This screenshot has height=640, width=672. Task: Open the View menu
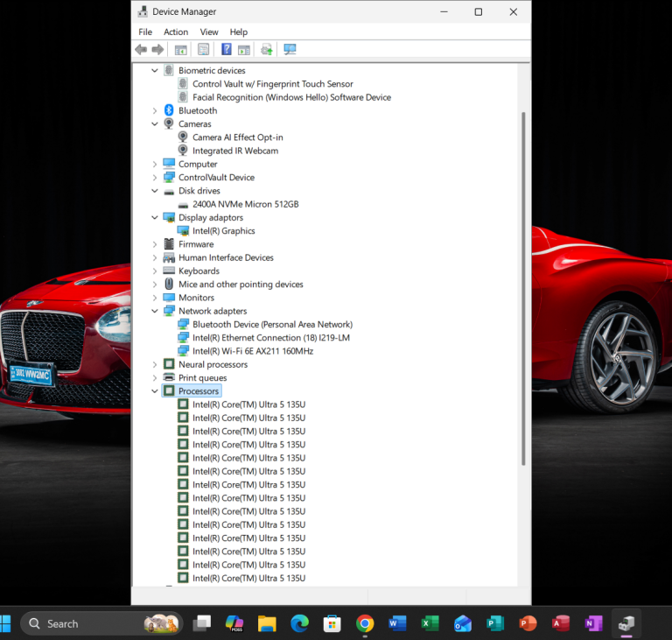coord(209,32)
